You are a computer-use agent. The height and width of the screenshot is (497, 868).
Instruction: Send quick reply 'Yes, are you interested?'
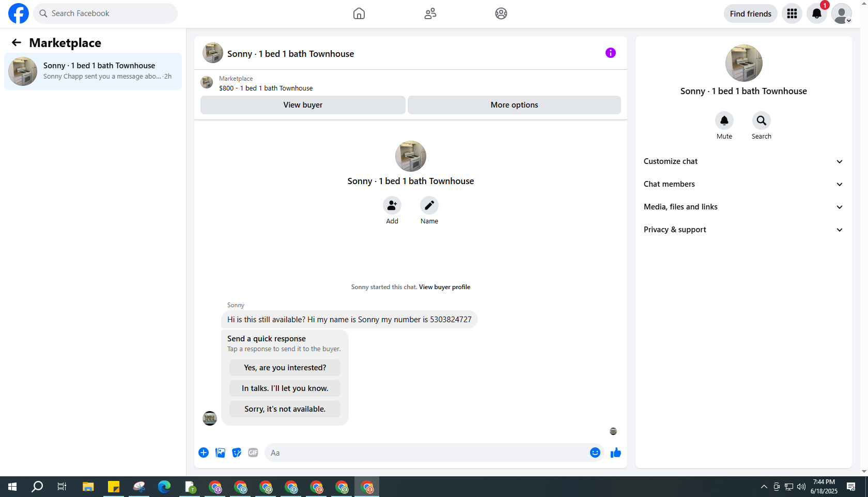pos(285,368)
